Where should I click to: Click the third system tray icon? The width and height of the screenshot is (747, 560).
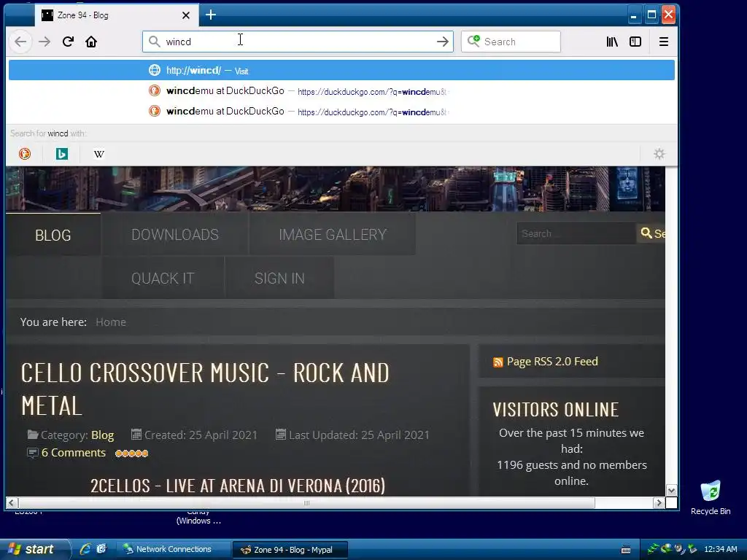[x=679, y=549]
